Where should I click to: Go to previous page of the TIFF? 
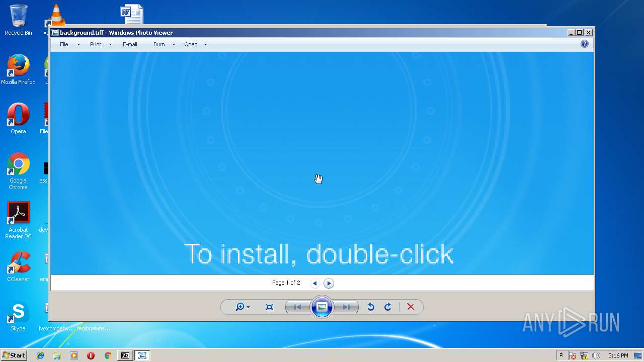315,283
